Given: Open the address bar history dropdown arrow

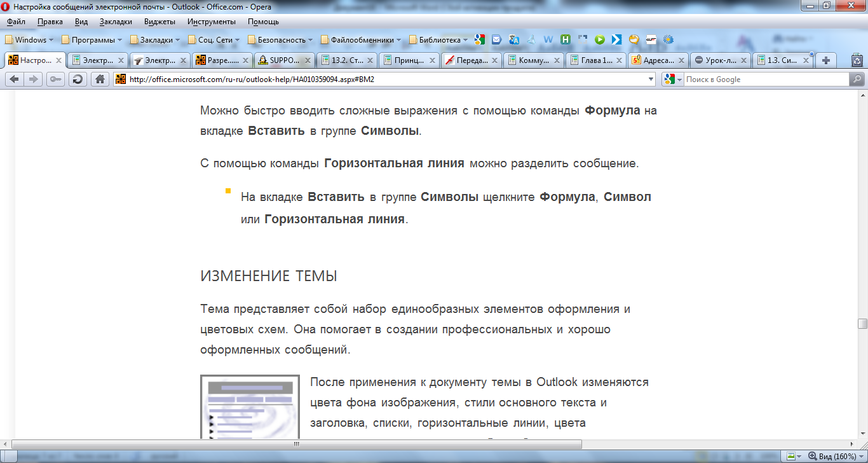Looking at the screenshot, I should (x=651, y=79).
